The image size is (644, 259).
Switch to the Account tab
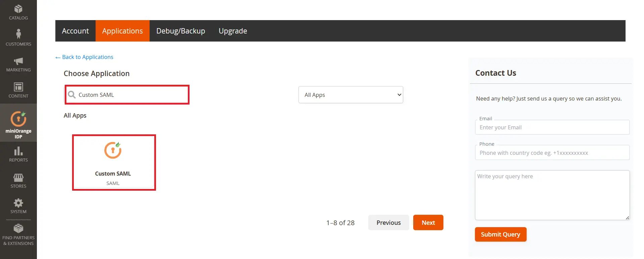click(75, 31)
